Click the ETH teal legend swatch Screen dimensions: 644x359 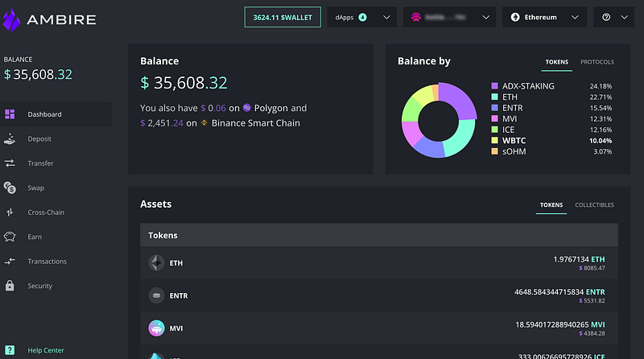pos(494,97)
